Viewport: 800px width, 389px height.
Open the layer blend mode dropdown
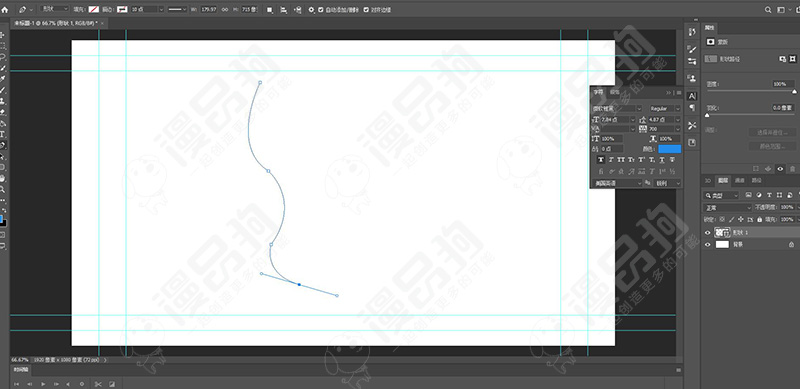tap(728, 207)
